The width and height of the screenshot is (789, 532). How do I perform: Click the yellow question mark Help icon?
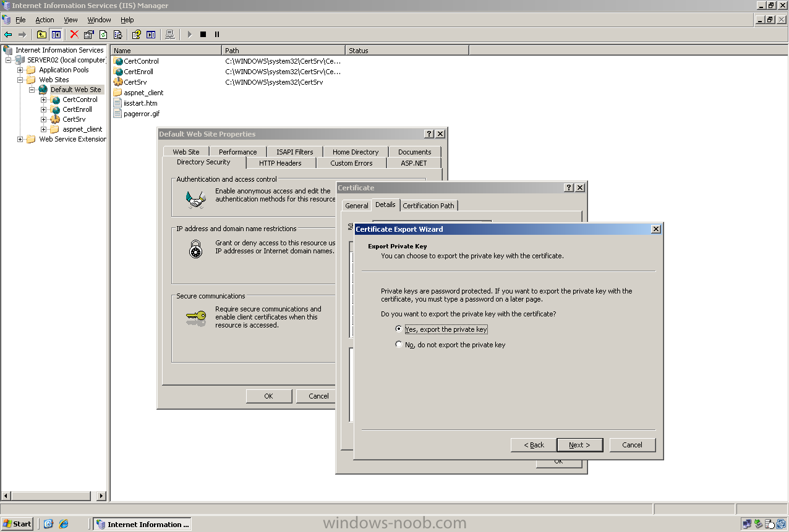(137, 35)
